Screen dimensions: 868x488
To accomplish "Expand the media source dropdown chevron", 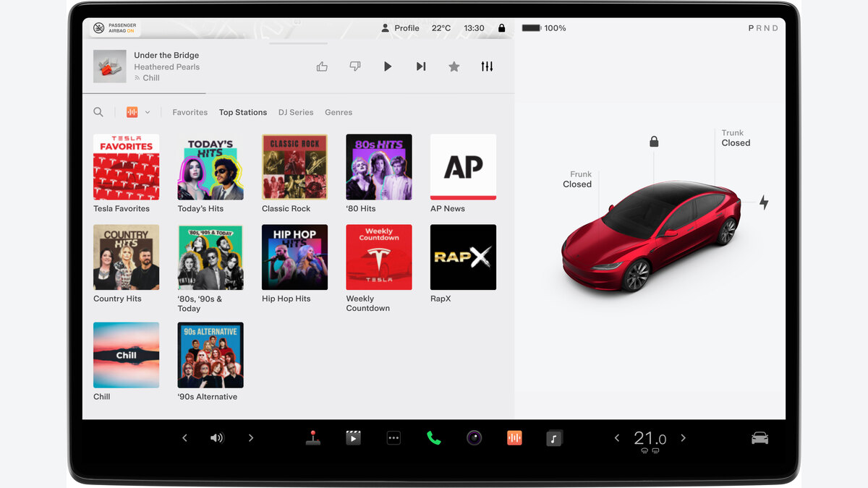I will click(148, 112).
